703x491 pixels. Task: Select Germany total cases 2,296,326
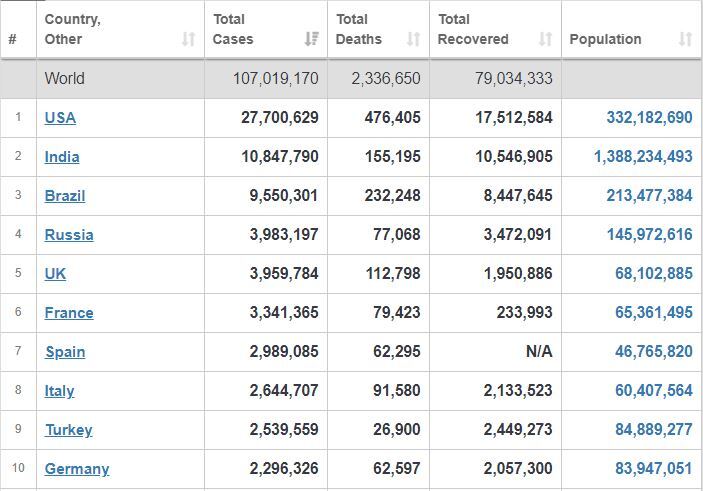coord(284,469)
